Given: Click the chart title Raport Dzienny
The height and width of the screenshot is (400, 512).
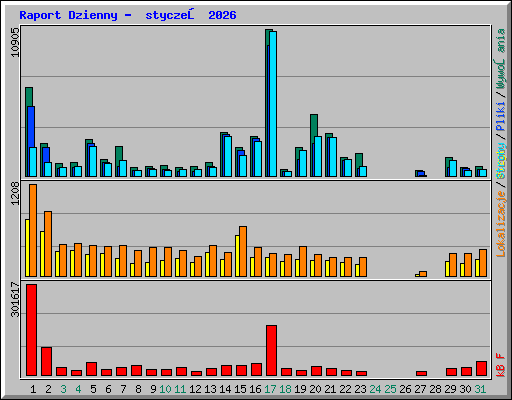Looking at the screenshot, I should tap(68, 15).
